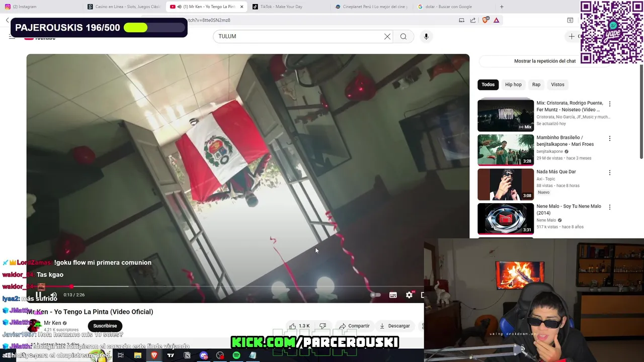Open Brave browser taskbar icon
The image size is (644, 362).
[x=154, y=355]
